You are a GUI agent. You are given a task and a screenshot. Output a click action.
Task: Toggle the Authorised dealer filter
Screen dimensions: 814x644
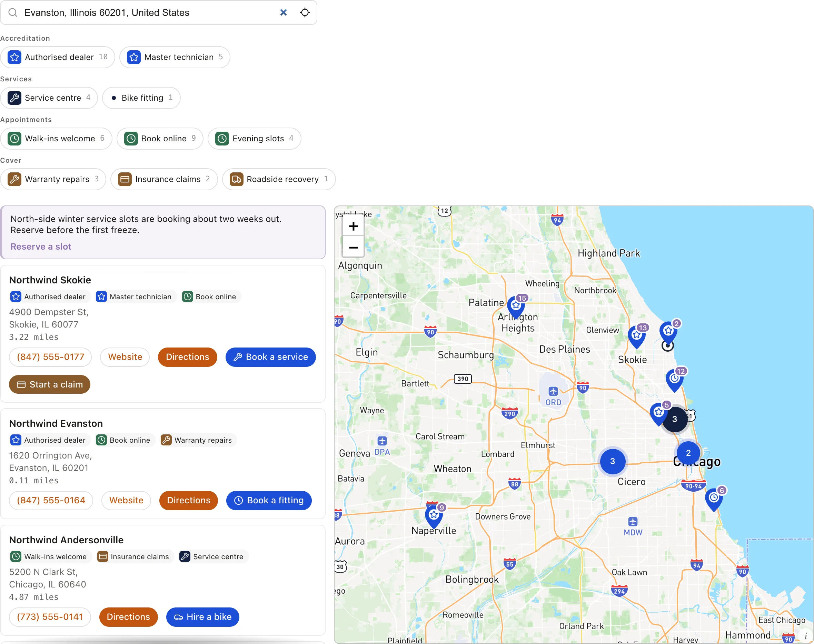click(x=58, y=57)
